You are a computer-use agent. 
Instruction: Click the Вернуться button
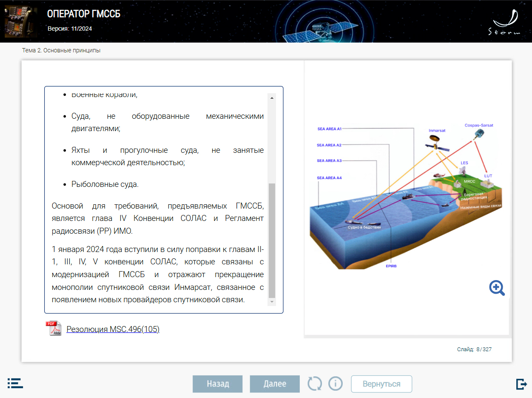point(381,384)
